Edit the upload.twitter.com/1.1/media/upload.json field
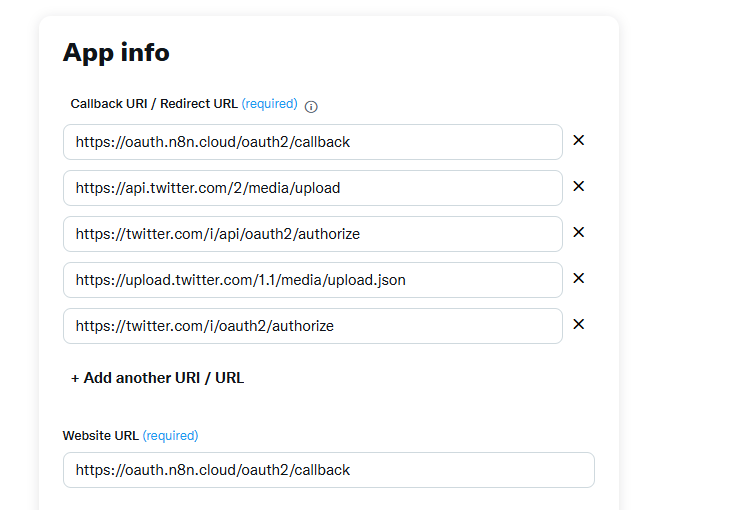Screen dimensions: 739x510 [313, 280]
